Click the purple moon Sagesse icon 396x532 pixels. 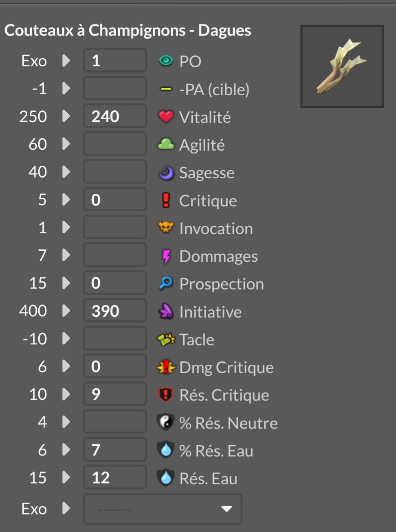tap(166, 173)
